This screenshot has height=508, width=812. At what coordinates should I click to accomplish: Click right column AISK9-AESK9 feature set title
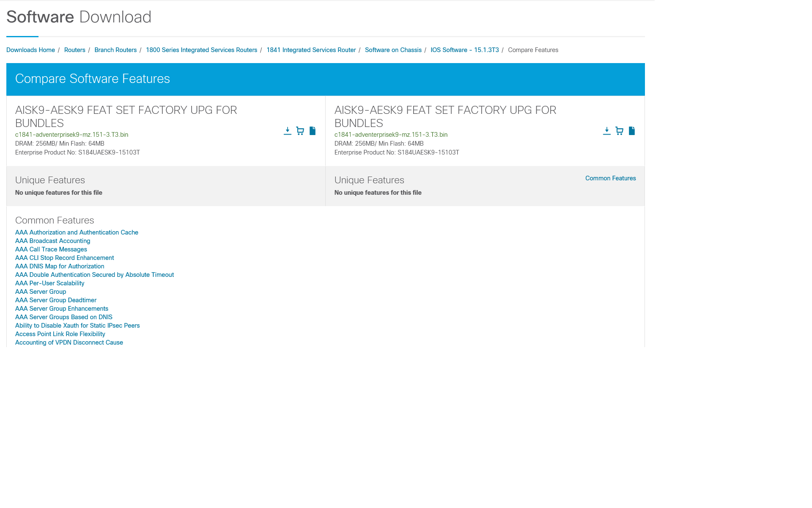(445, 116)
